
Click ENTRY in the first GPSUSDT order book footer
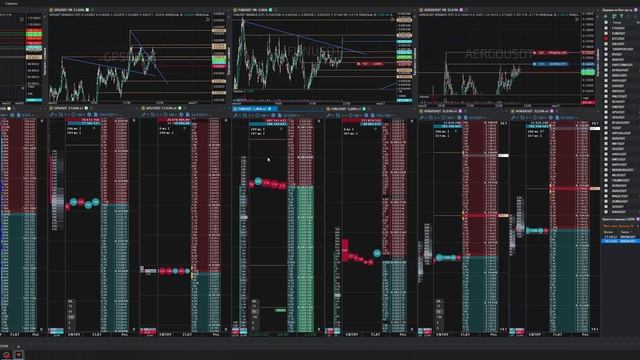(x=74, y=334)
